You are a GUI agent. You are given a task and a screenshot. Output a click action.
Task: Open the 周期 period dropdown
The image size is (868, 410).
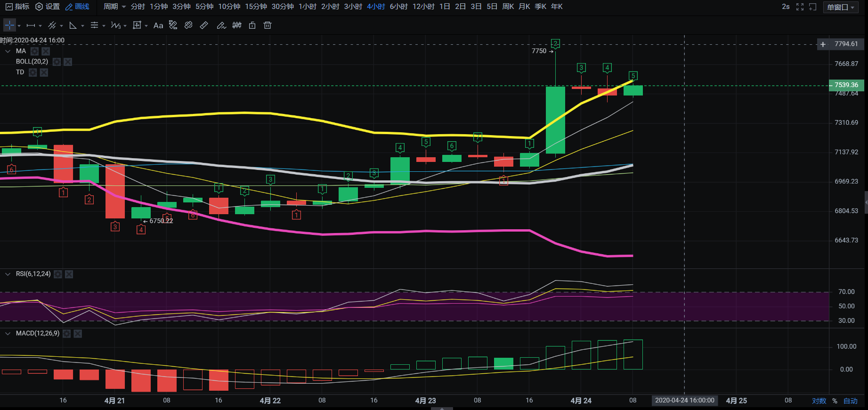tap(115, 7)
